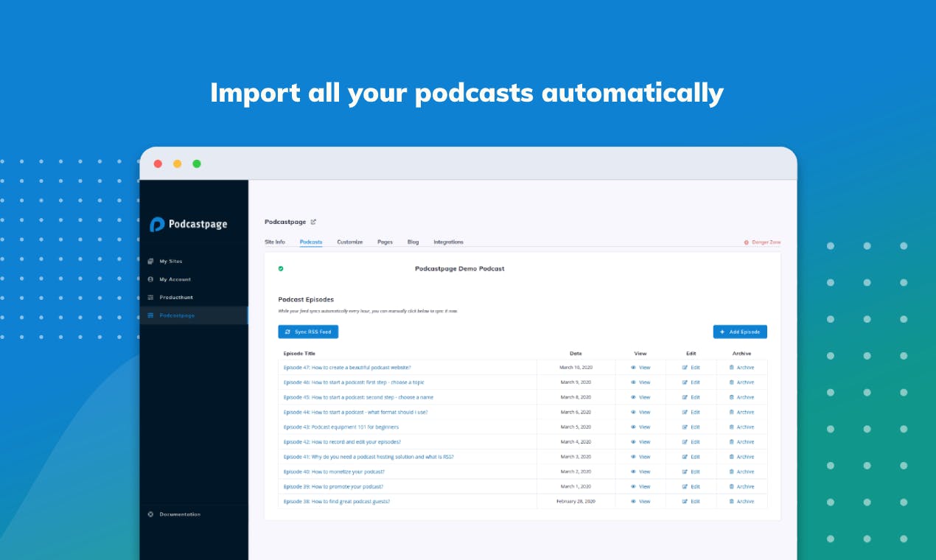The height and width of the screenshot is (560, 936).
Task: Open the external link icon beside Podcastpage title
Action: click(x=313, y=222)
